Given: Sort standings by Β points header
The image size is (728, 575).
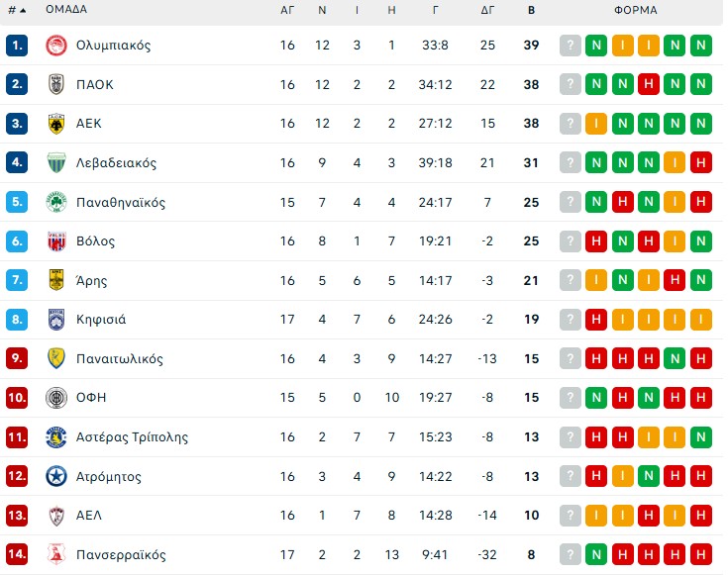Looking at the screenshot, I should click(x=531, y=10).
